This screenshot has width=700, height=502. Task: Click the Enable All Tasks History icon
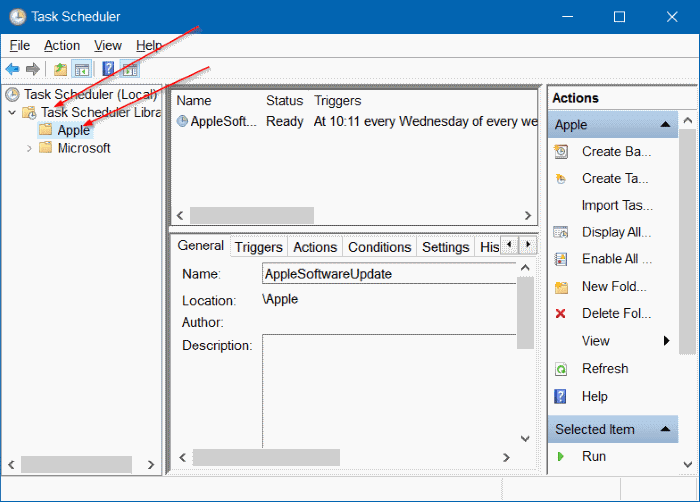[561, 259]
